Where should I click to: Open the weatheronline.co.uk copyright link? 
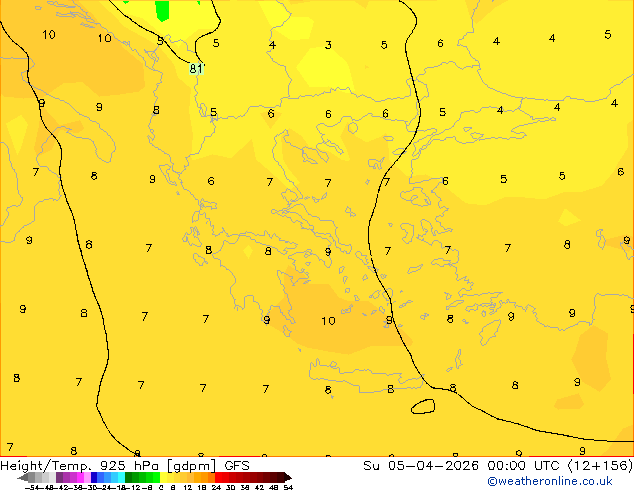click(x=550, y=481)
